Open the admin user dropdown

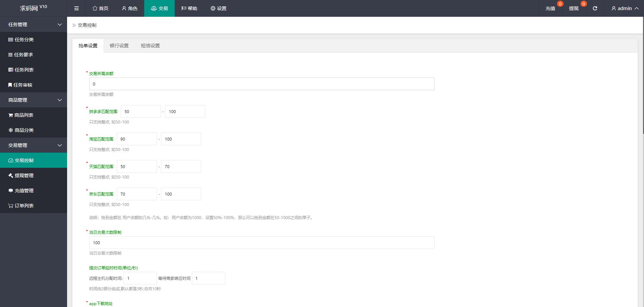625,8
